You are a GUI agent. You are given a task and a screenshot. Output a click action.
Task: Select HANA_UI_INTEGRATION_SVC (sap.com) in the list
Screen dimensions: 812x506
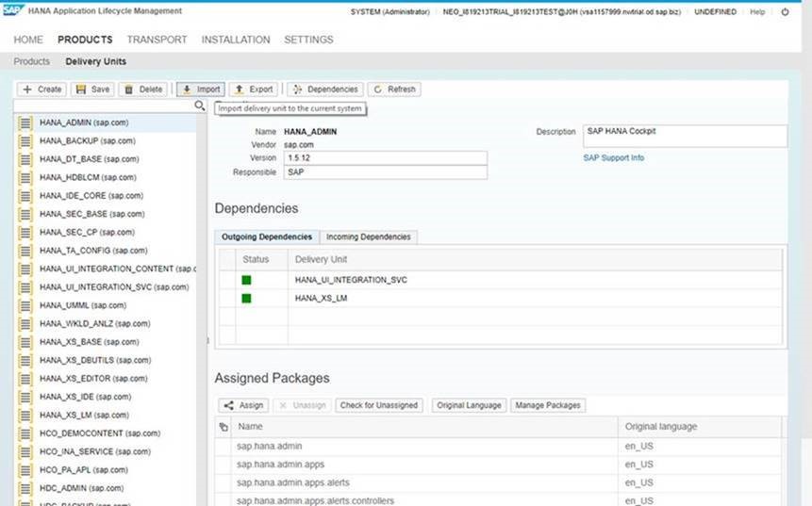tap(106, 287)
